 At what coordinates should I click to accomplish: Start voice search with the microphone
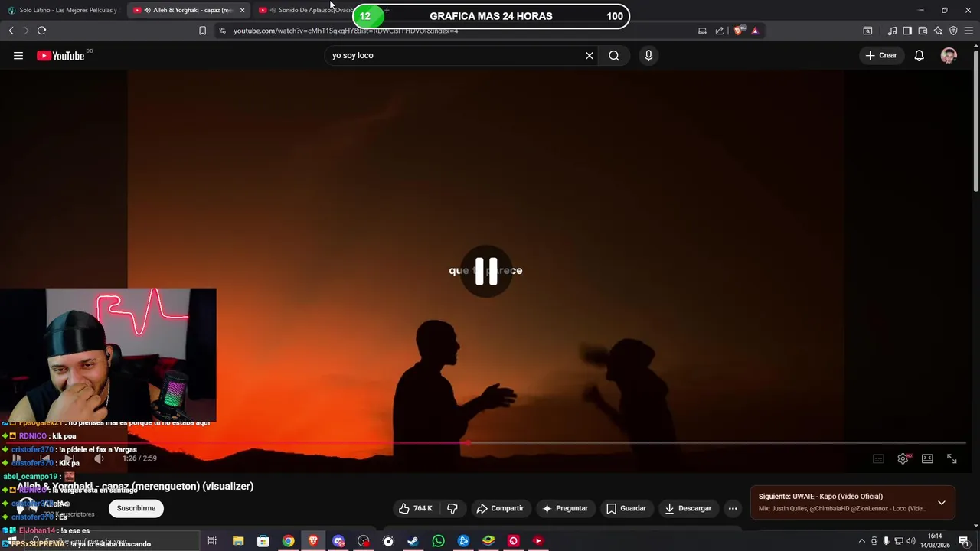pyautogui.click(x=648, y=55)
